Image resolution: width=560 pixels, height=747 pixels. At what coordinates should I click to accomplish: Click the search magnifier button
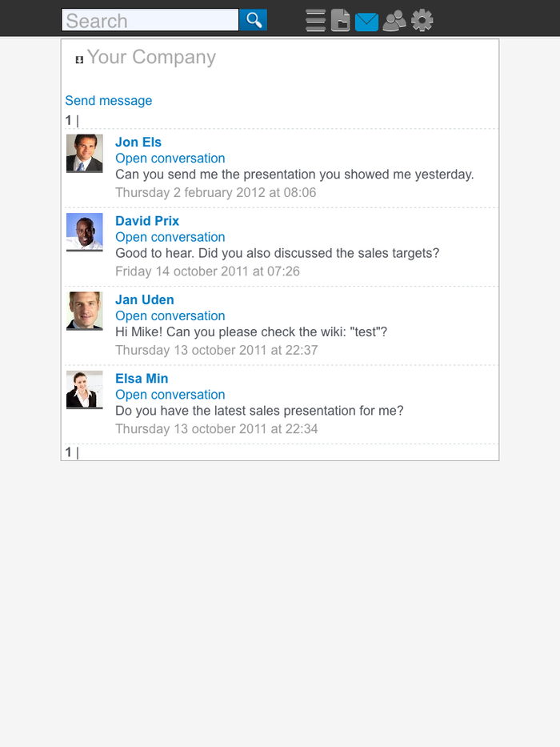254,20
